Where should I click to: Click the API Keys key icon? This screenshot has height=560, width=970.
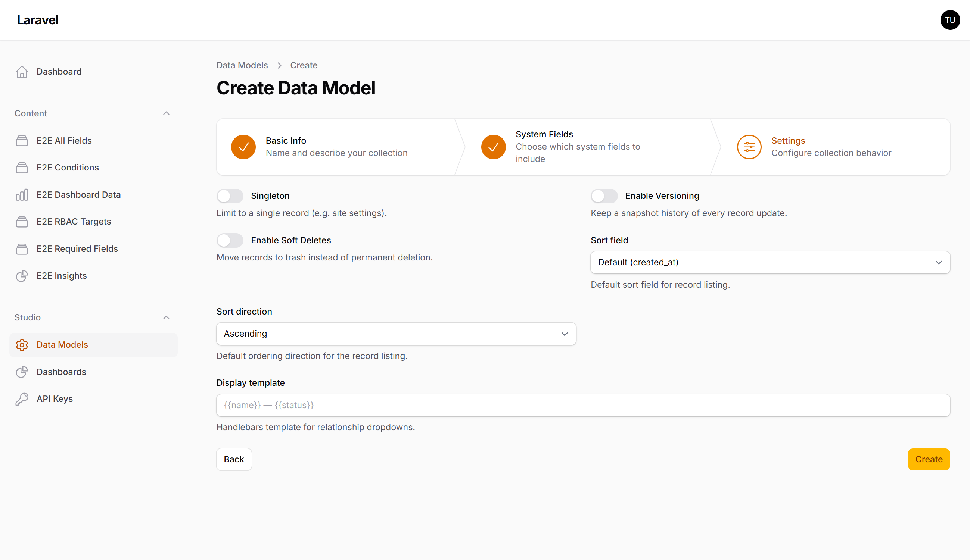pos(22,399)
